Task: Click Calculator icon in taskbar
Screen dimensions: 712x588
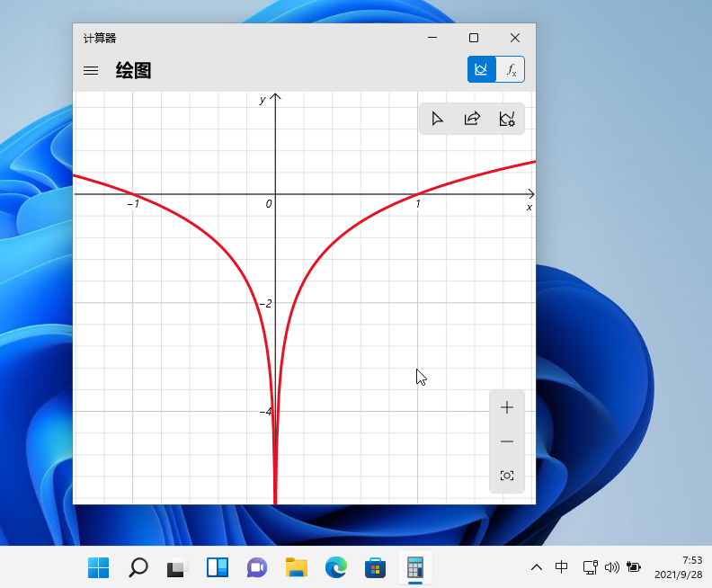Action: pos(415,567)
